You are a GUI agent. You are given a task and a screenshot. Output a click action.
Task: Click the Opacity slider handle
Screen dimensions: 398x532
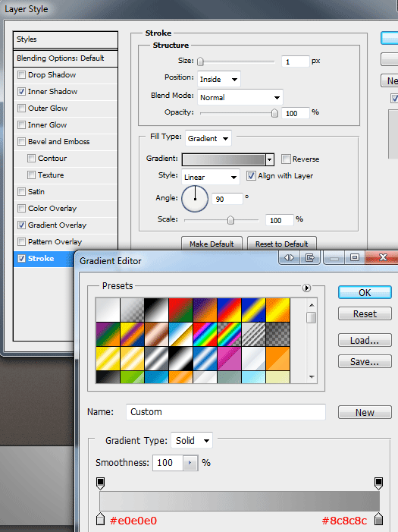tap(274, 113)
